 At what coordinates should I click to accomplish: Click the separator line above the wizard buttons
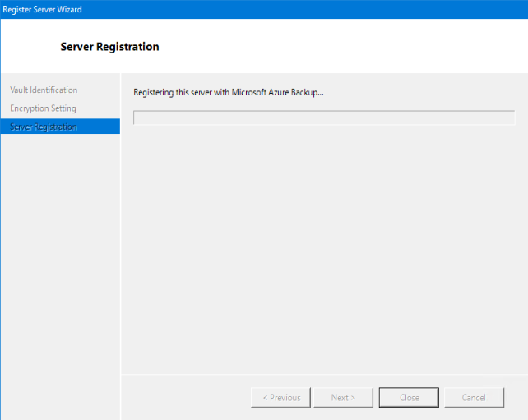323,374
